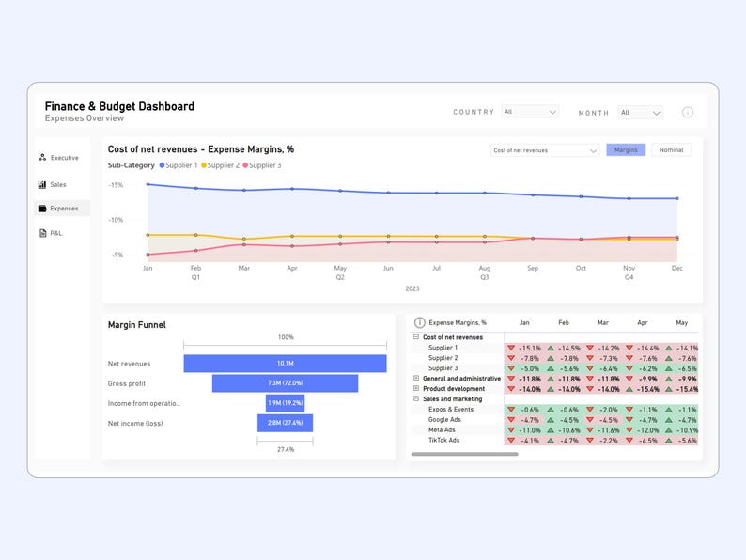Switch to Margins view
This screenshot has width=746, height=560.
[x=626, y=150]
